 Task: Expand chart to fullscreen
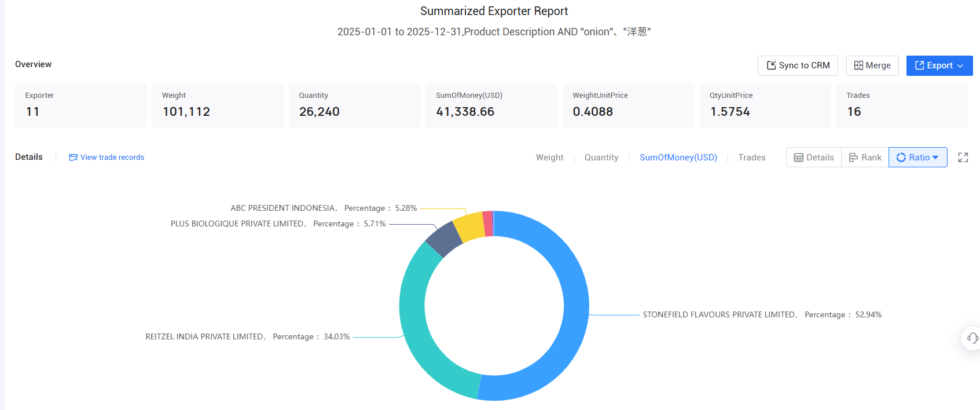click(x=963, y=158)
